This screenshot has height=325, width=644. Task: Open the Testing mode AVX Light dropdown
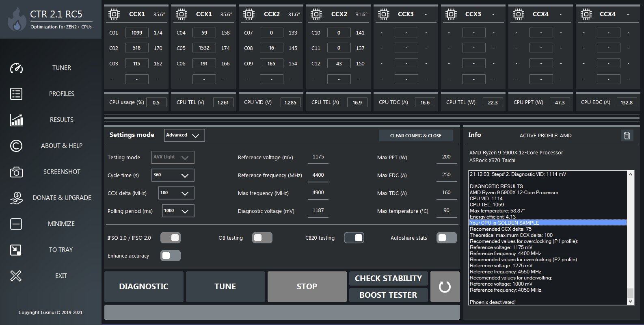click(173, 157)
